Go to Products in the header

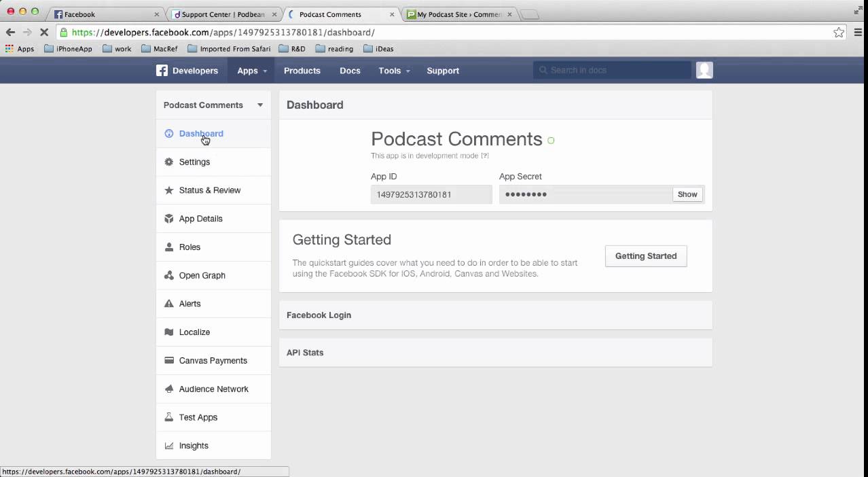point(302,71)
